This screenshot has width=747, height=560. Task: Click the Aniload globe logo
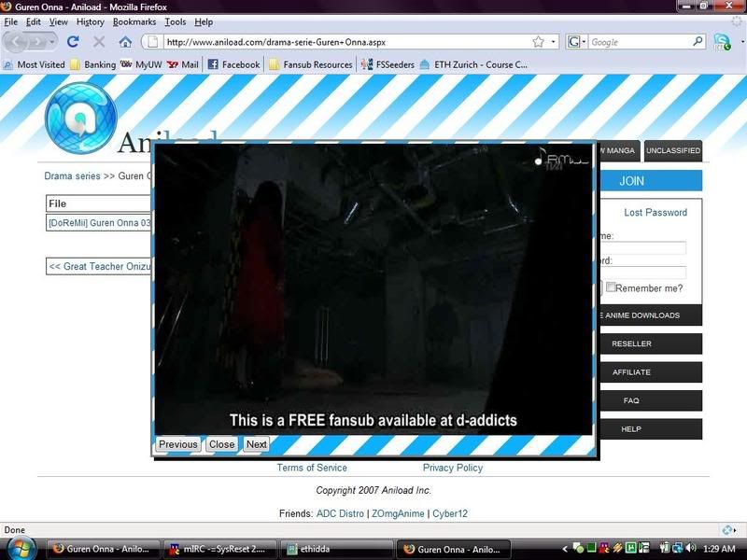click(x=80, y=118)
